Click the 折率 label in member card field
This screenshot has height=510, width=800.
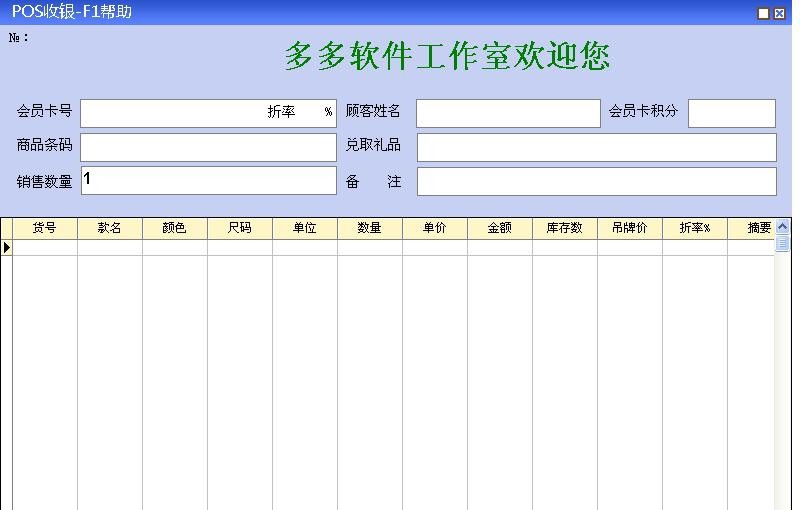click(x=281, y=112)
